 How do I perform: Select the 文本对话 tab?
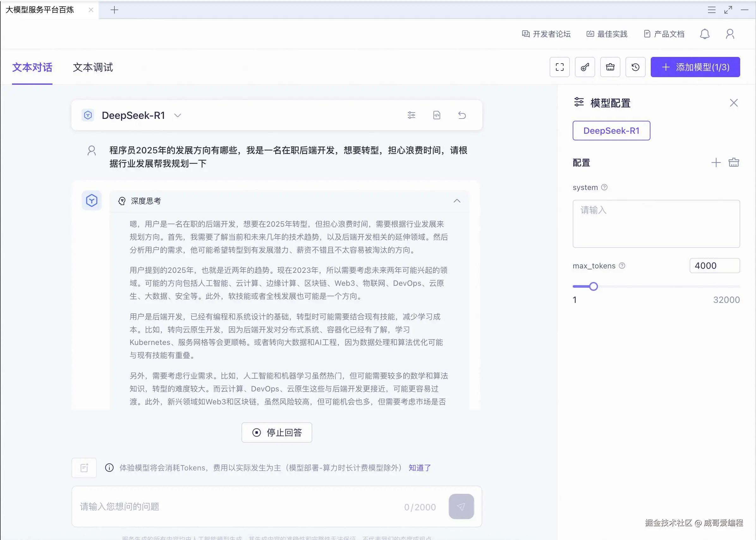point(32,68)
